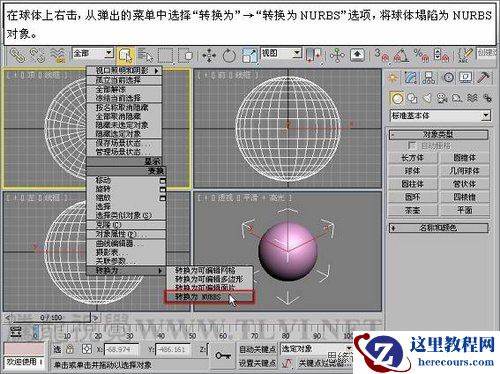Image resolution: width=500 pixels, height=374 pixels.
Task: Click the Y coordinate input field
Action: (x=173, y=349)
